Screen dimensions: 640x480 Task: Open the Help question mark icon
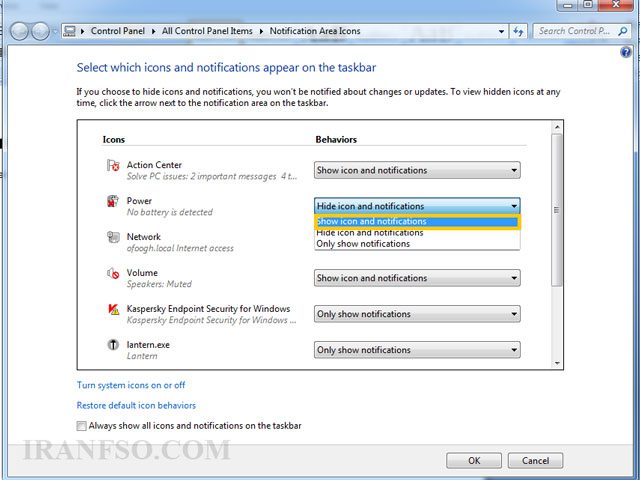(x=626, y=52)
